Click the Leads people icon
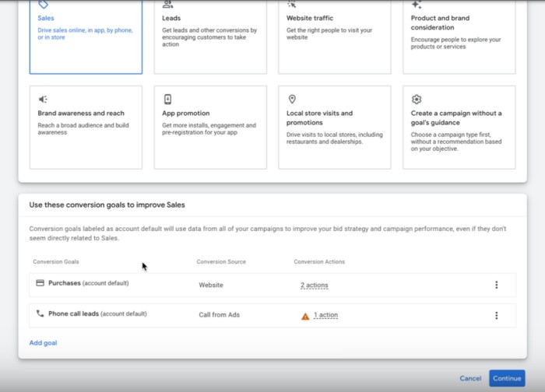This screenshot has width=545, height=392. [x=167, y=4]
